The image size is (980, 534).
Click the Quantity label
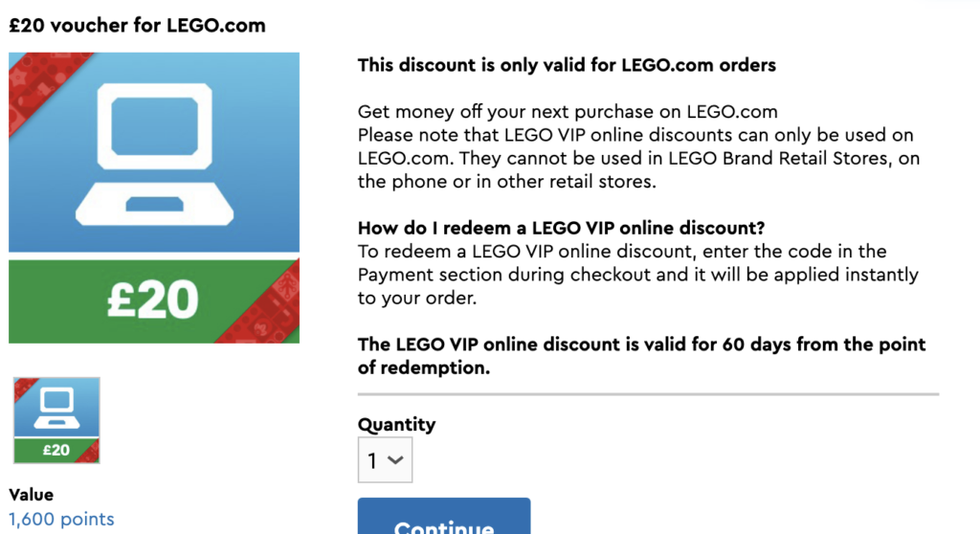point(396,425)
